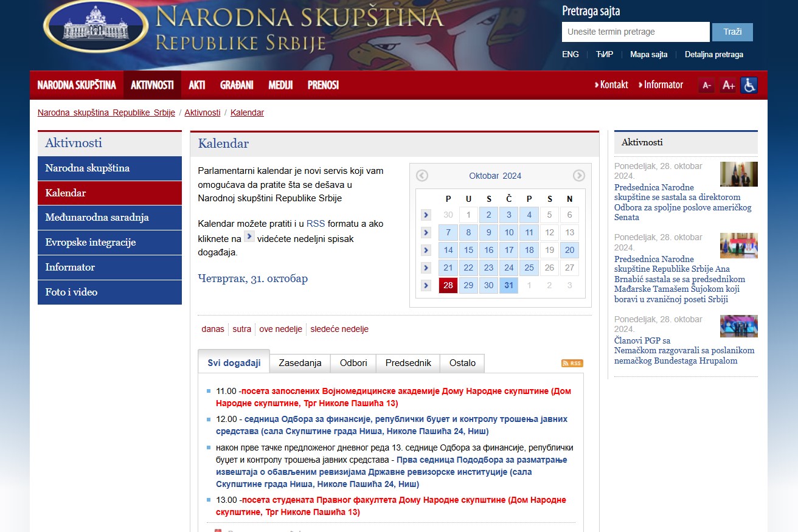
Task: Select October 28 in the calendar
Action: point(448,285)
